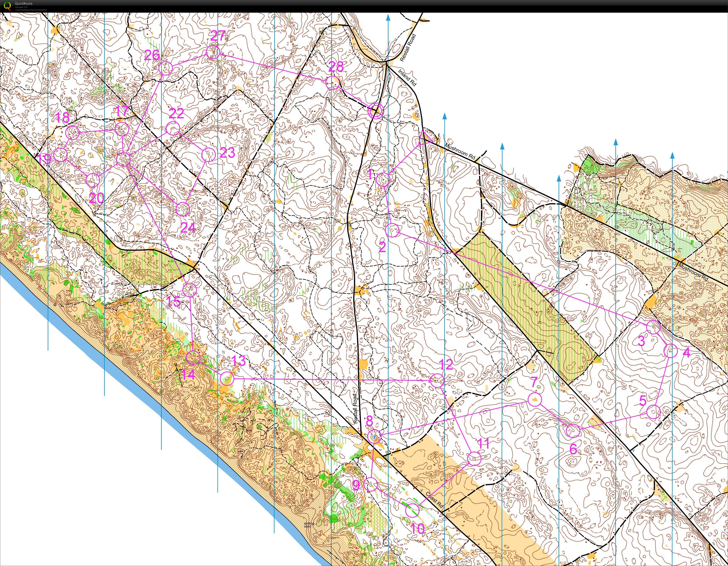The width and height of the screenshot is (728, 566).
Task: Select control circle 7
Action: tap(535, 400)
